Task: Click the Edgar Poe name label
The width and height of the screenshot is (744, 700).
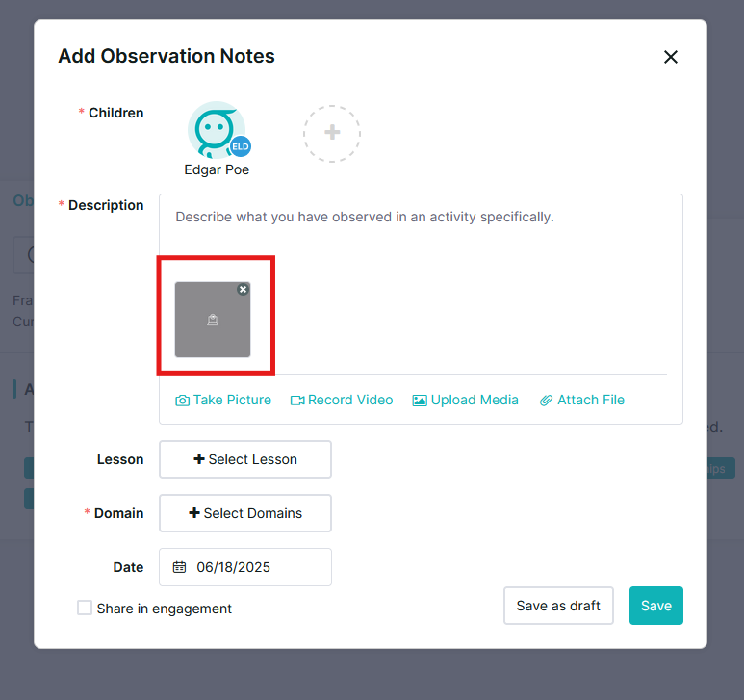Action: (x=217, y=169)
